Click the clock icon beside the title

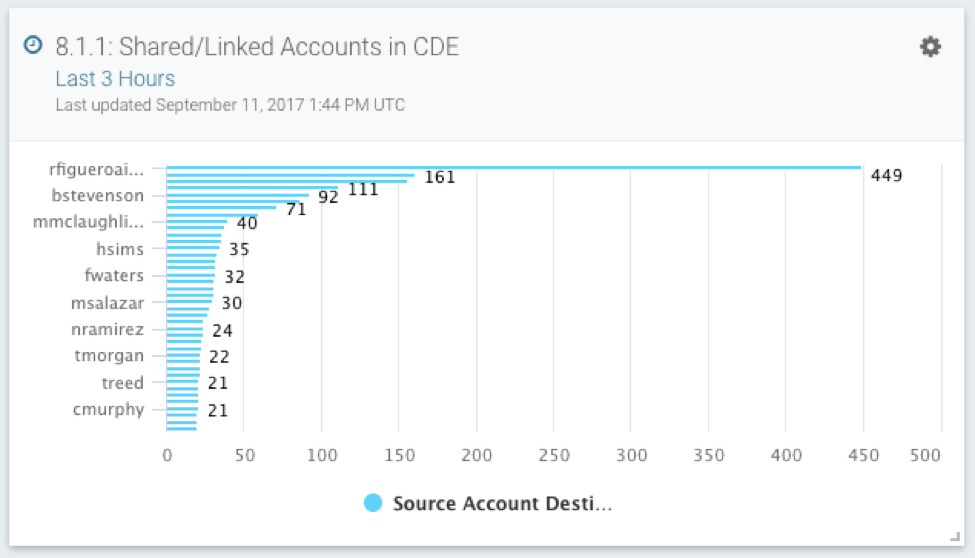[x=33, y=46]
